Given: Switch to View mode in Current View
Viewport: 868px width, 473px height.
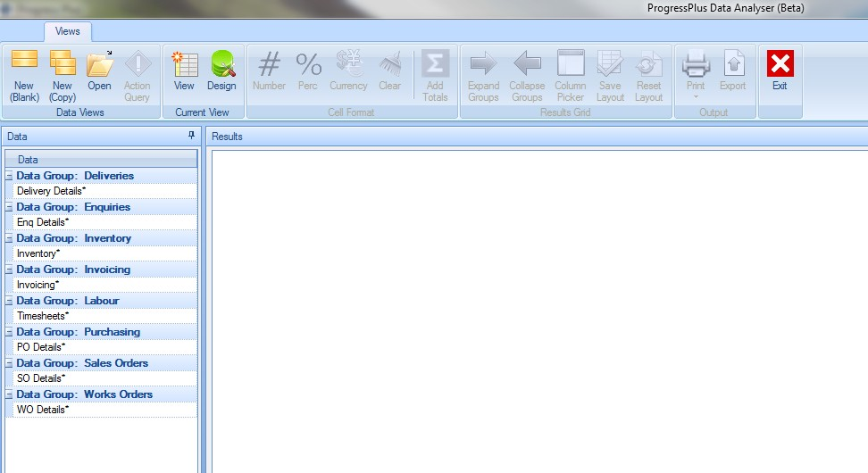Looking at the screenshot, I should [184, 73].
